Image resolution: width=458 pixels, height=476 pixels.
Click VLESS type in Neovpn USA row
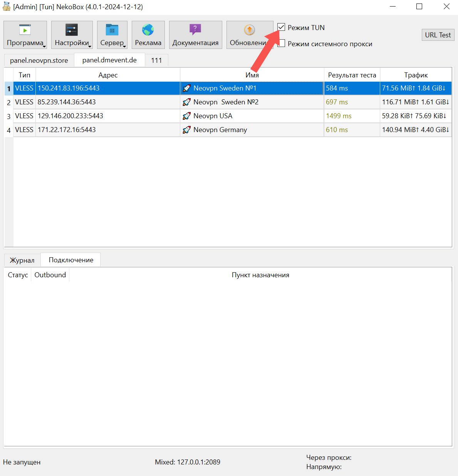pyautogui.click(x=24, y=116)
